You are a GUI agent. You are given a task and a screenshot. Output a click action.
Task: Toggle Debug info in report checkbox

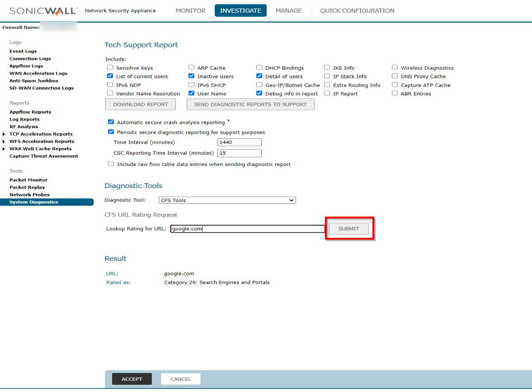pyautogui.click(x=259, y=94)
